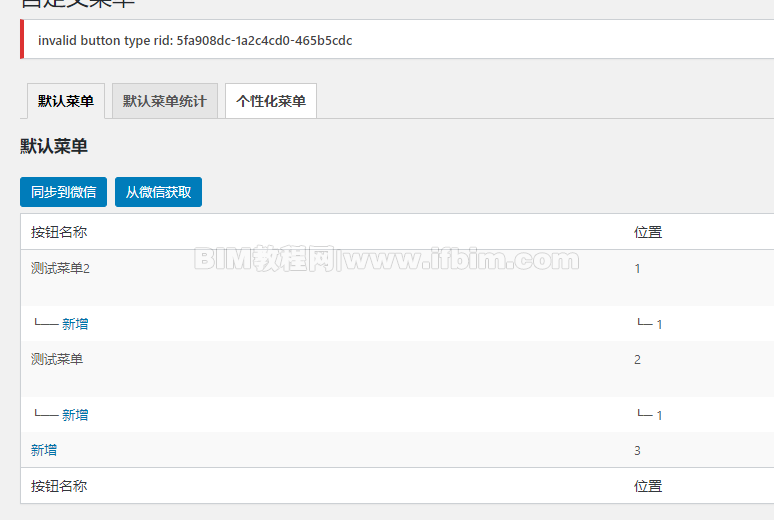
Task: Click 按钮名称 column header in table head
Action: point(59,232)
